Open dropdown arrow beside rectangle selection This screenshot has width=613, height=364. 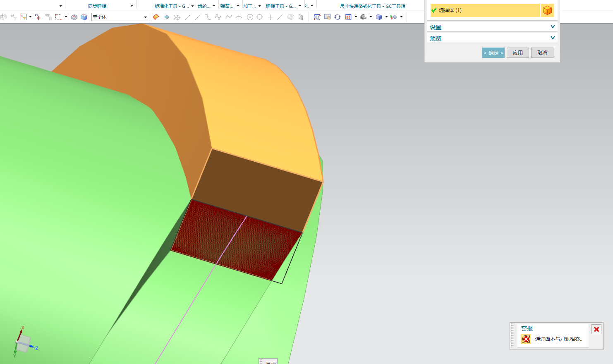tap(66, 17)
